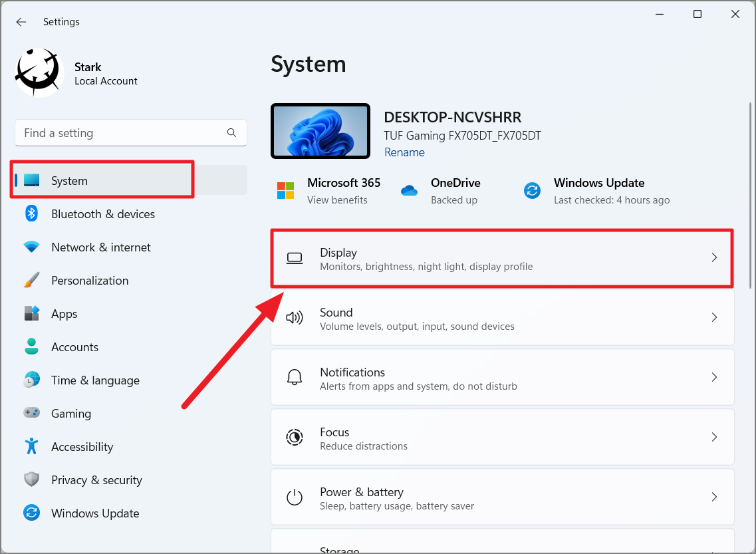
Task: Open Network & internet from the sidebar icon
Action: [32, 247]
